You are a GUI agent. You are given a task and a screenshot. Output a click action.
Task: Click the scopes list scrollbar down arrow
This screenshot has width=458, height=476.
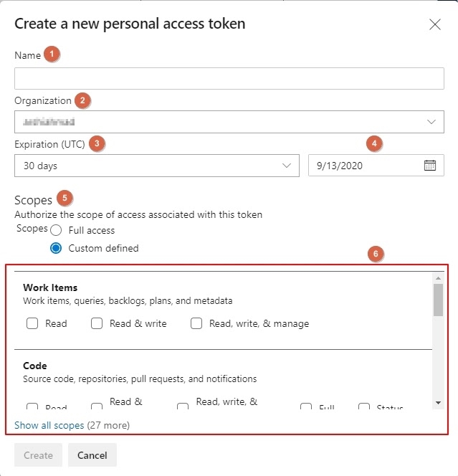click(439, 403)
